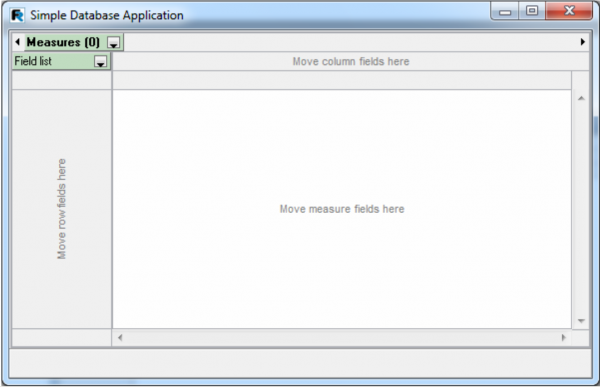Click the left arrow beside Measures

coord(17,42)
